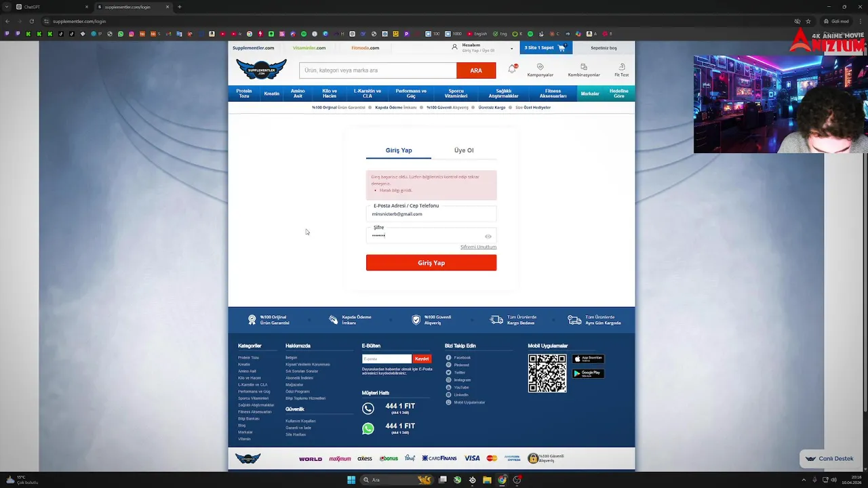
Task: Open Windows Start menu
Action: click(x=351, y=480)
